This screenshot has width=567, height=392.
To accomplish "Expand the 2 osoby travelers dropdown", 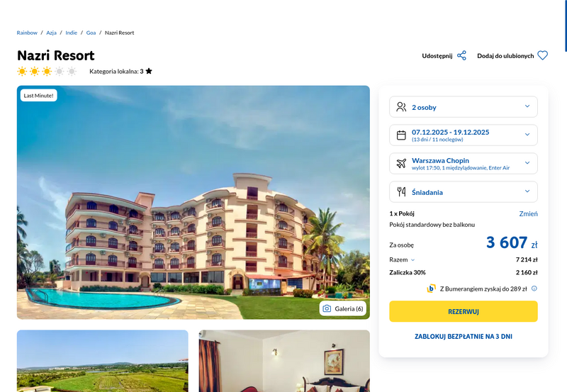I will (464, 107).
